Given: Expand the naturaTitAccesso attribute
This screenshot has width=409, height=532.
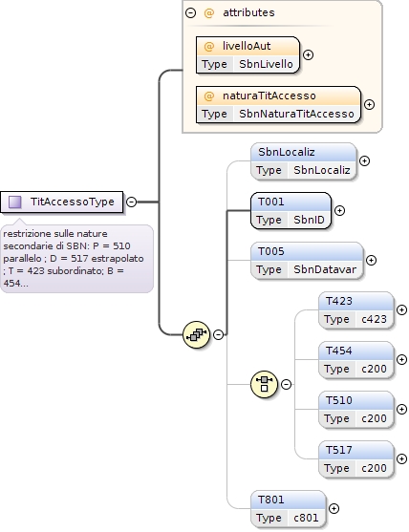Looking at the screenshot, I should click(369, 104).
